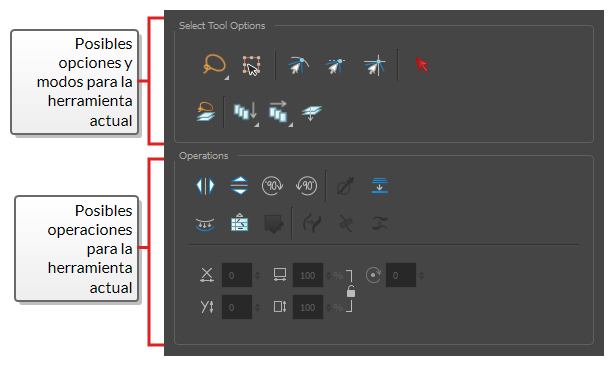Click the red Select by Colour arrow
The width and height of the screenshot is (614, 366).
pos(422,65)
